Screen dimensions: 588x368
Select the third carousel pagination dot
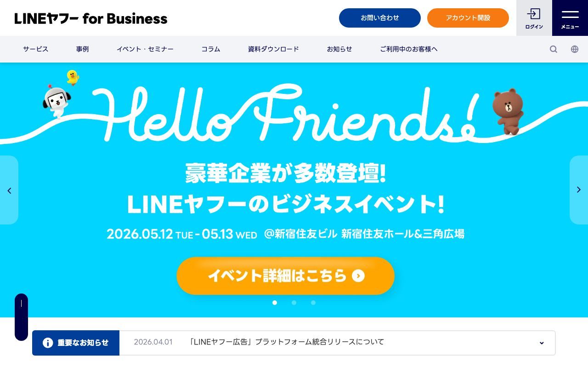click(313, 303)
